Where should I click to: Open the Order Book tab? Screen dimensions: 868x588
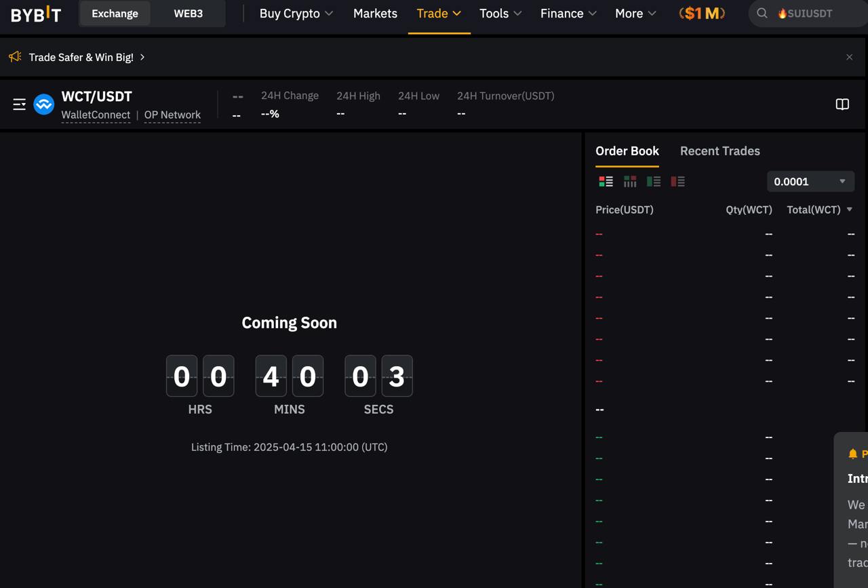coord(627,151)
